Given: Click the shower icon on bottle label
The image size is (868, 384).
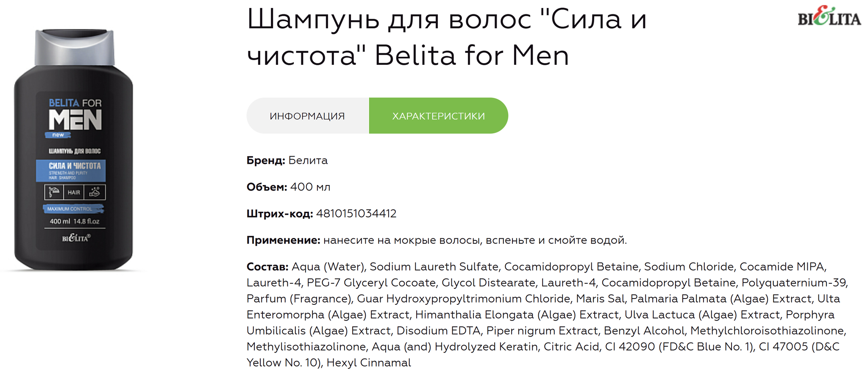Looking at the screenshot, I should click(x=54, y=192).
